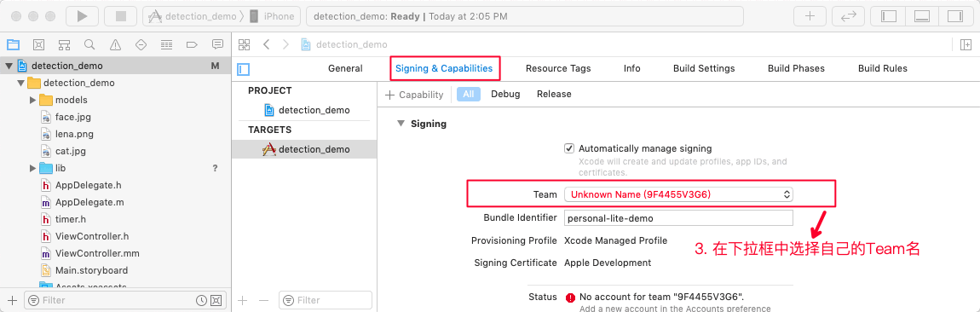Collapse the Signing section
This screenshot has height=312, width=980.
[401, 124]
